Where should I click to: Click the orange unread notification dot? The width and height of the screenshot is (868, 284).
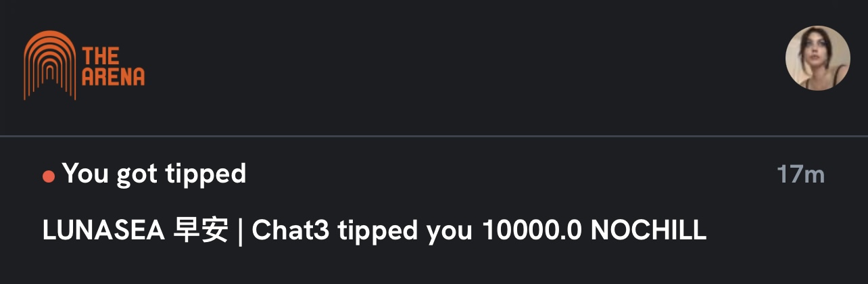[x=49, y=176]
